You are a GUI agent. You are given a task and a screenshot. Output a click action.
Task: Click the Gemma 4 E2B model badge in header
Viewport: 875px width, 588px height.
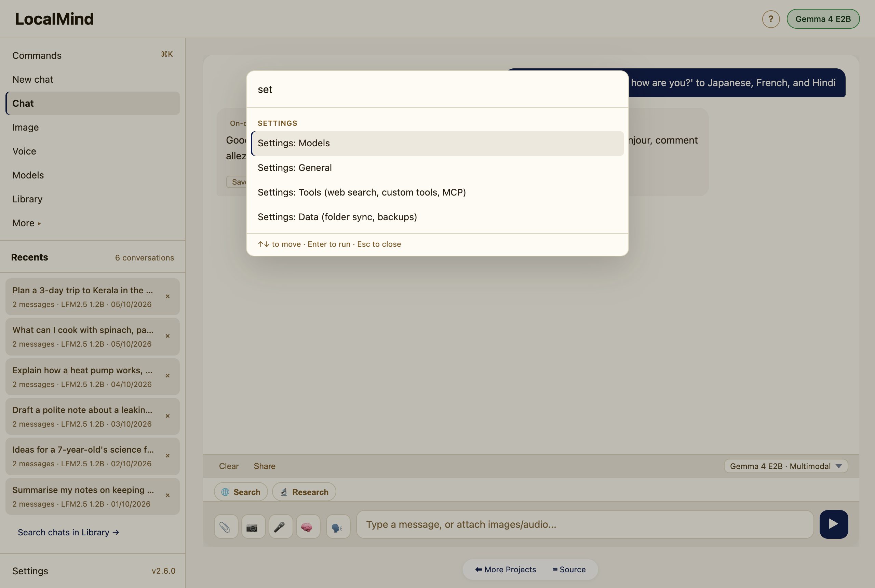pos(823,19)
